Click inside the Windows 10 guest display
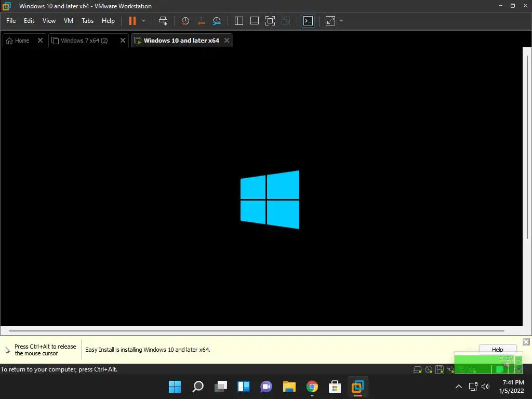Screen dimensions: 532x399 (x=261, y=187)
